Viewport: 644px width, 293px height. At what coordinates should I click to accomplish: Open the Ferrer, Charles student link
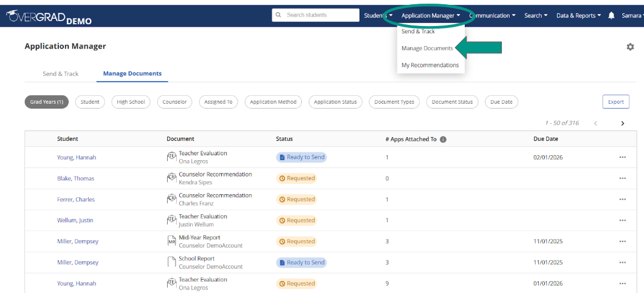point(76,200)
